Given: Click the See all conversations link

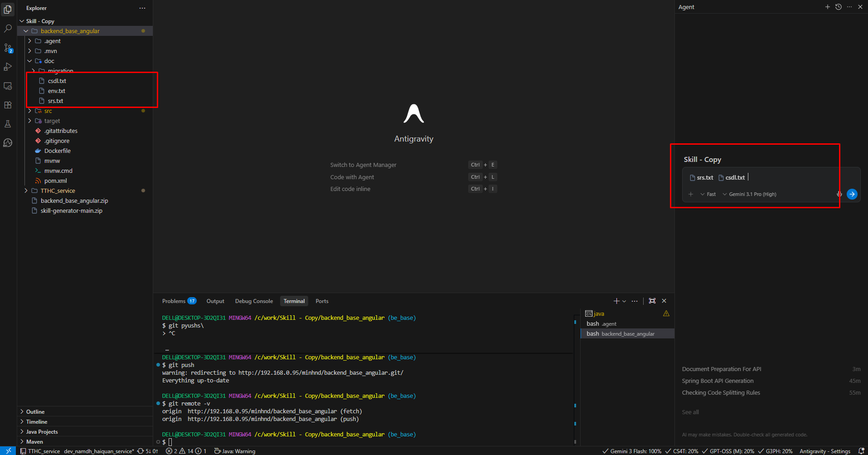Looking at the screenshot, I should [690, 412].
